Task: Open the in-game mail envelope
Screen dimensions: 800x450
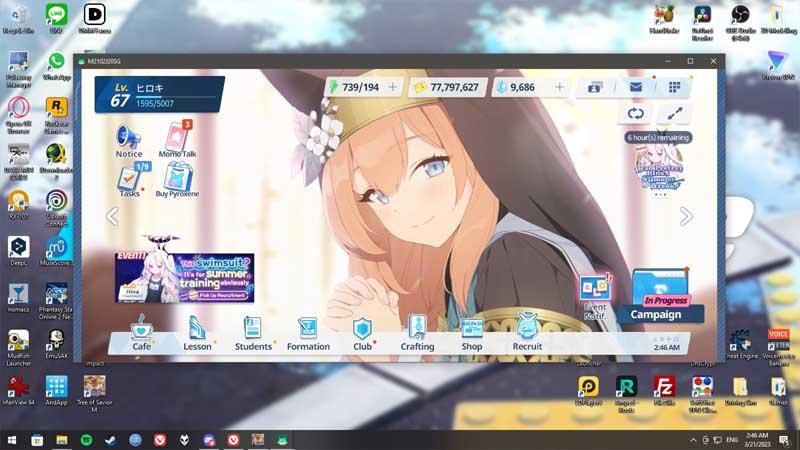Action: click(636, 87)
